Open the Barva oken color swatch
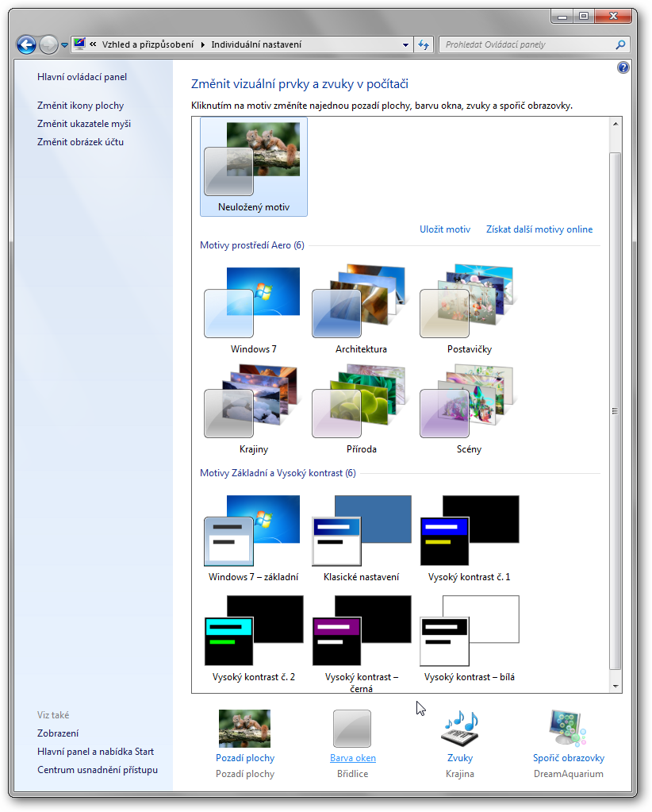Viewport: 652px width, 812px height. pos(352,729)
